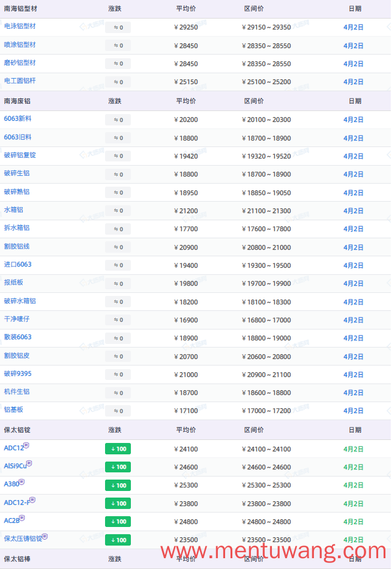Click the green ↓100 badge in A380 row
392x569 pixels.
[x=118, y=485]
